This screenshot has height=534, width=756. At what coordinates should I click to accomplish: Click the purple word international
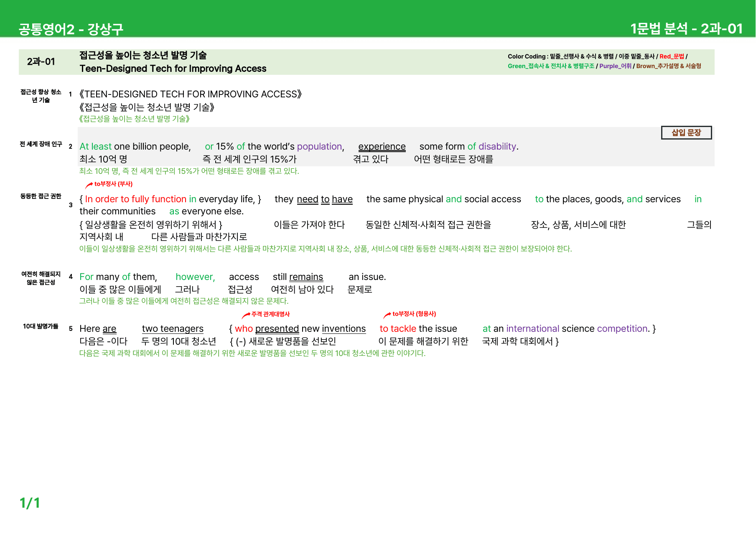tap(532, 329)
